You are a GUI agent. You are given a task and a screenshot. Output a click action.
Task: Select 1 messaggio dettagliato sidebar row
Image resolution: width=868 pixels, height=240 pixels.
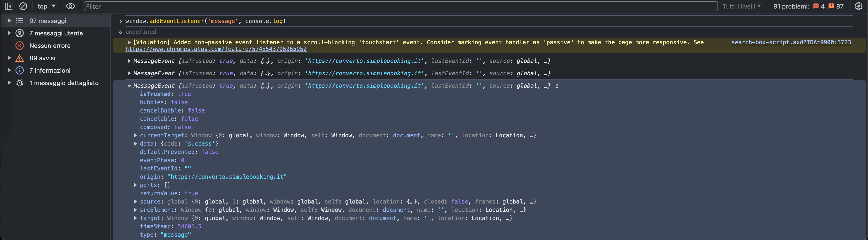click(56, 83)
